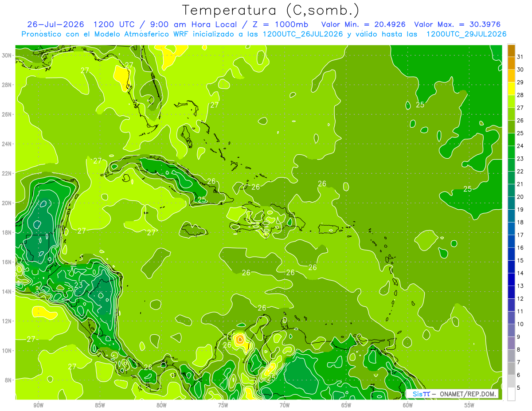Click the '29' legend value
Viewport: 532px width, 411px height.
520,82
